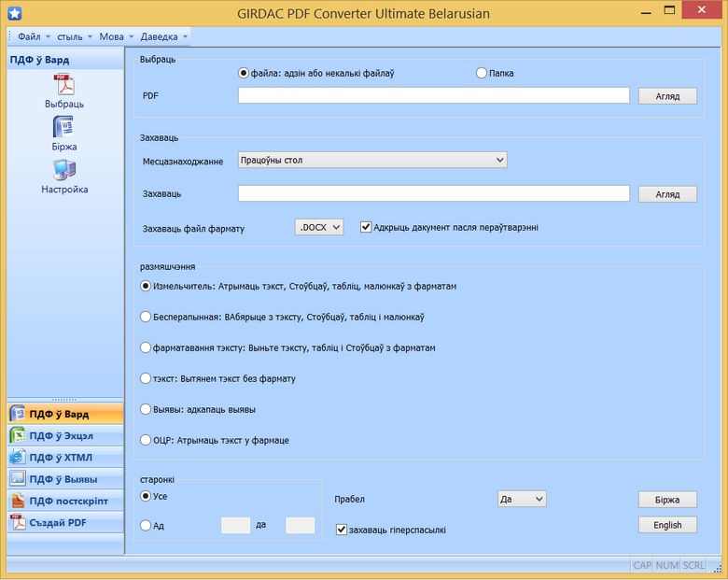Click the Біржа convert button
Image resolution: width=728 pixels, height=580 pixels.
tap(667, 500)
